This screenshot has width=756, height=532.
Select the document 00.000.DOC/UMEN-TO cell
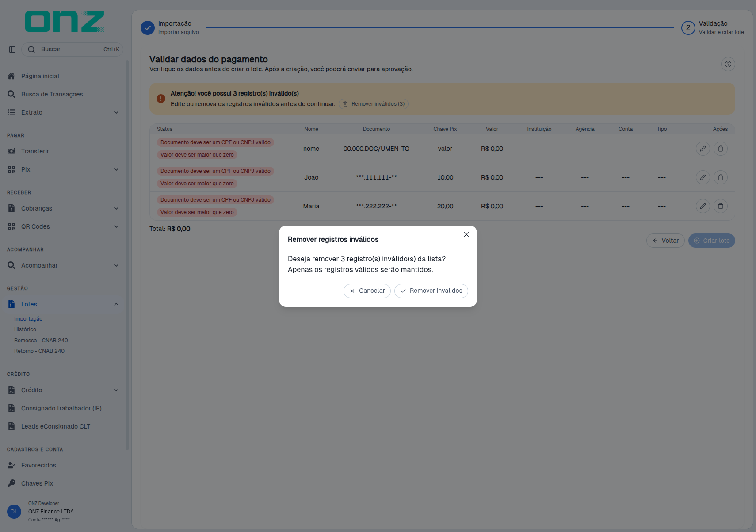coord(376,149)
